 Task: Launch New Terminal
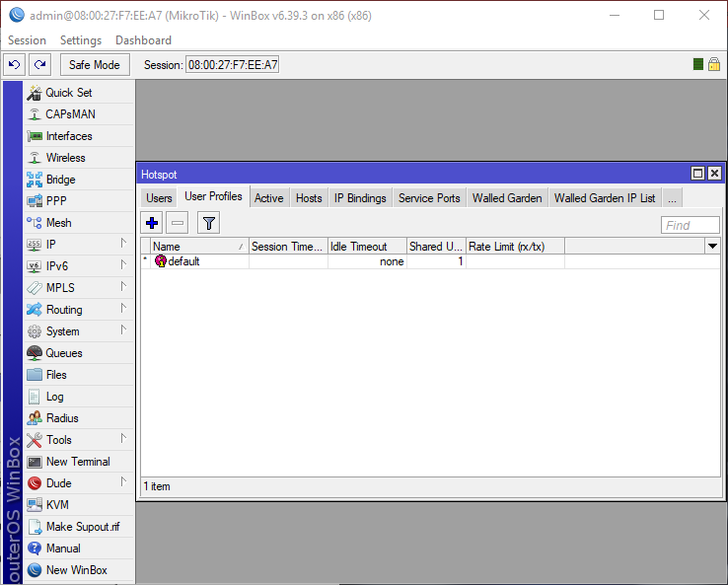click(x=79, y=462)
